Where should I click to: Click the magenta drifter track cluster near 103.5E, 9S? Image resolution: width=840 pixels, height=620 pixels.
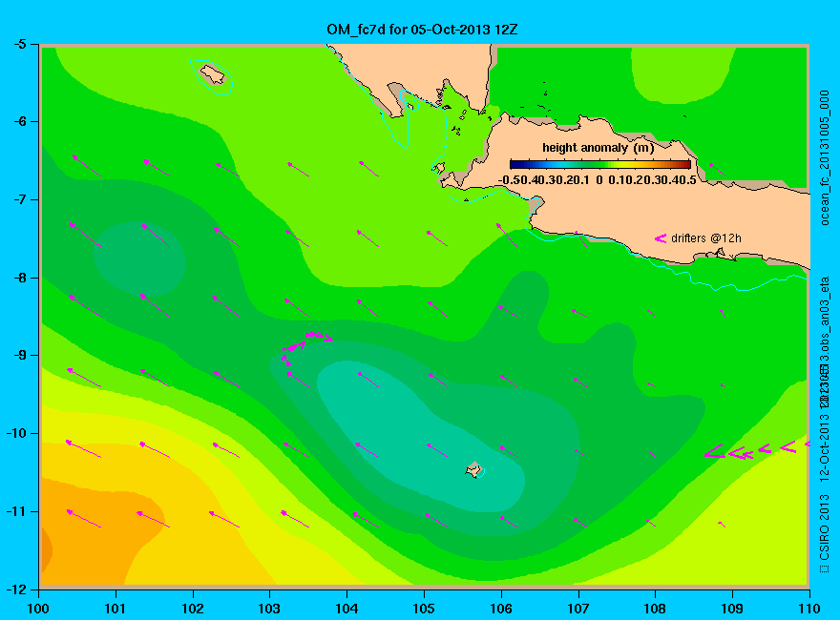pos(306,347)
